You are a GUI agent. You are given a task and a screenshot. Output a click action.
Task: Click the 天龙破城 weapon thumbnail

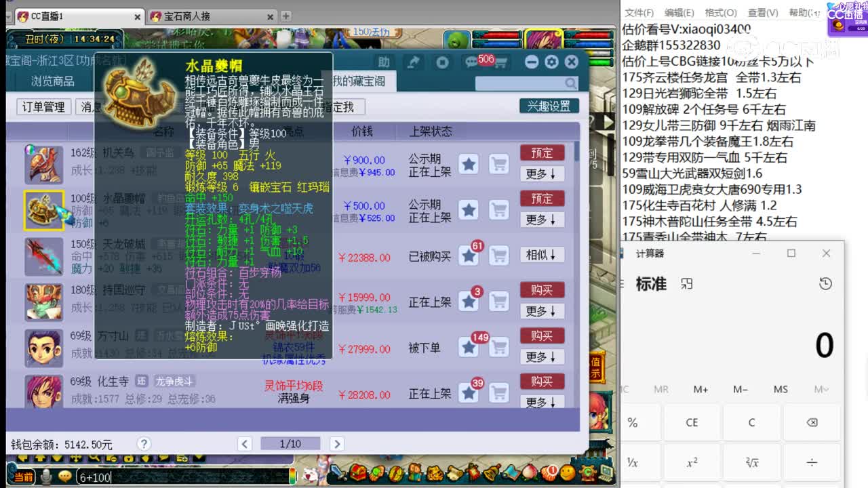tap(44, 256)
